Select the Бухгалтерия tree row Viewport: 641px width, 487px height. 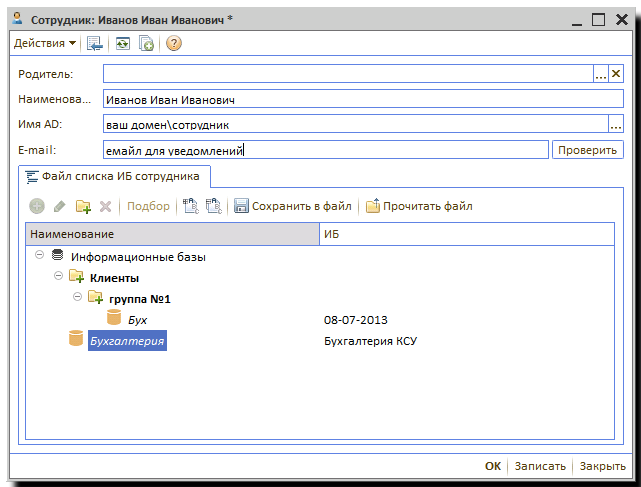pos(126,341)
